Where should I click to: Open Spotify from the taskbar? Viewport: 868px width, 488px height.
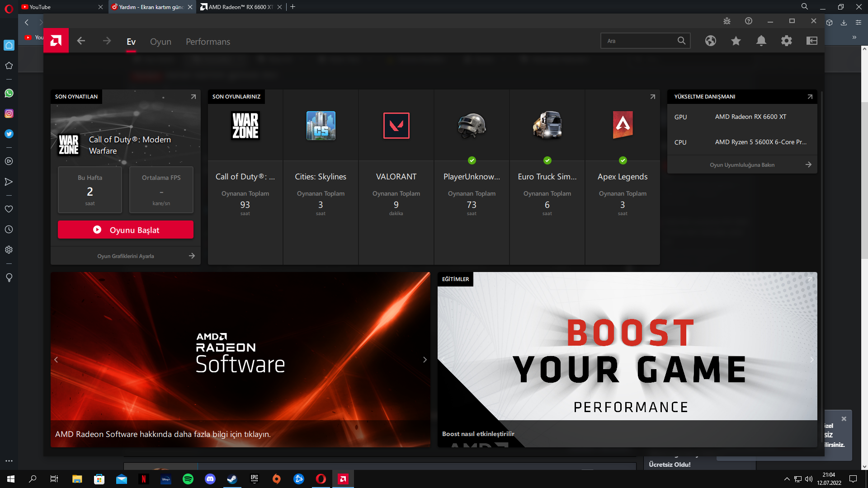pos(188,479)
